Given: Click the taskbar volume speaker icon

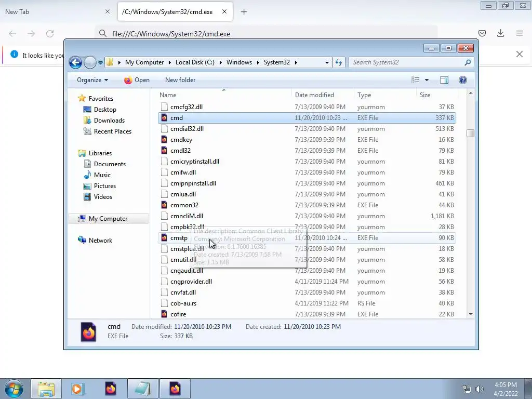Looking at the screenshot, I should pos(479,389).
